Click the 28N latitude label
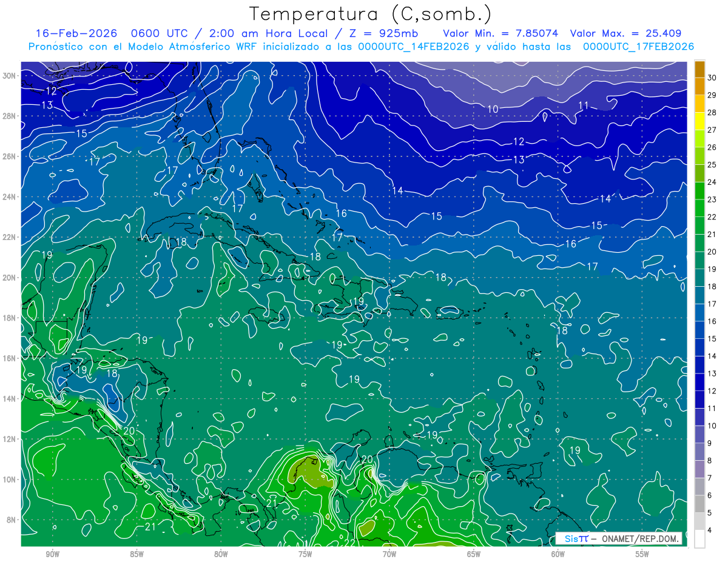 click(9, 116)
